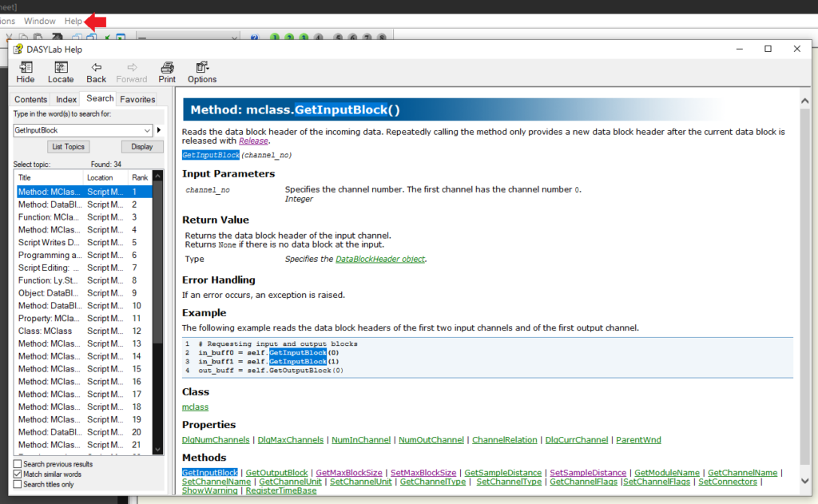
Task: Select the Function: Ly.St... result
Action: click(x=84, y=280)
